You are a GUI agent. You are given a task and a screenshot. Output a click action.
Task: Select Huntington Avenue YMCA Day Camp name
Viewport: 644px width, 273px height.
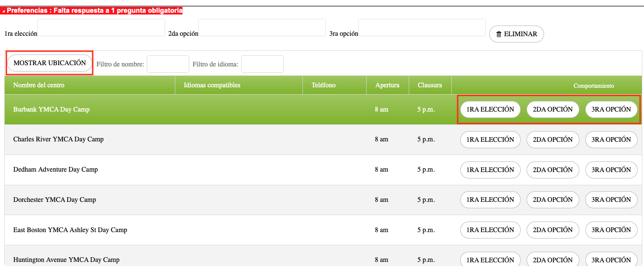(x=66, y=260)
